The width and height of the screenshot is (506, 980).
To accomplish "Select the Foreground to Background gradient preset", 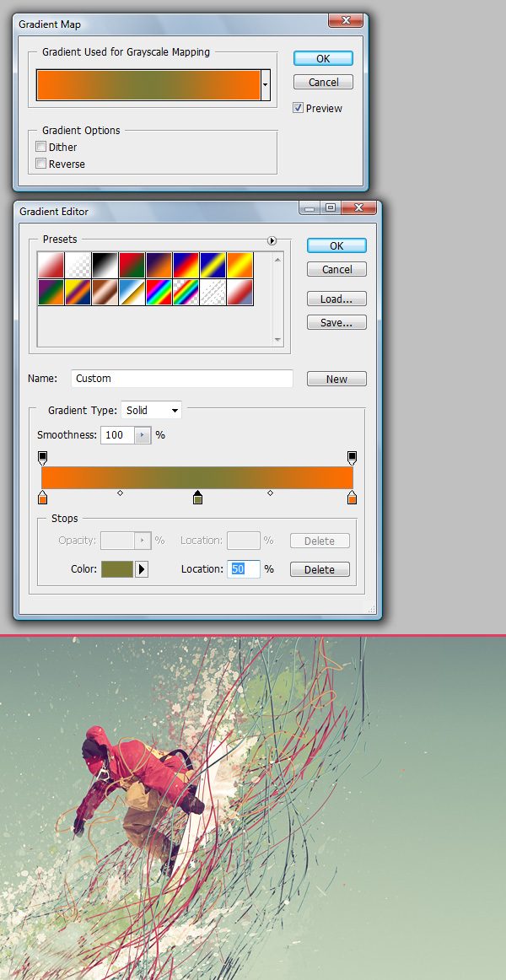I will point(51,265).
